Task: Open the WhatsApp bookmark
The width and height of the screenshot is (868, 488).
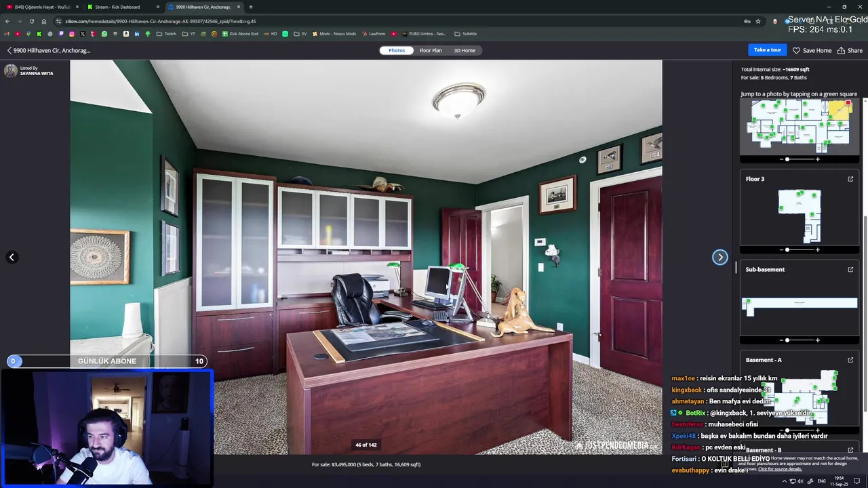Action: [x=104, y=34]
